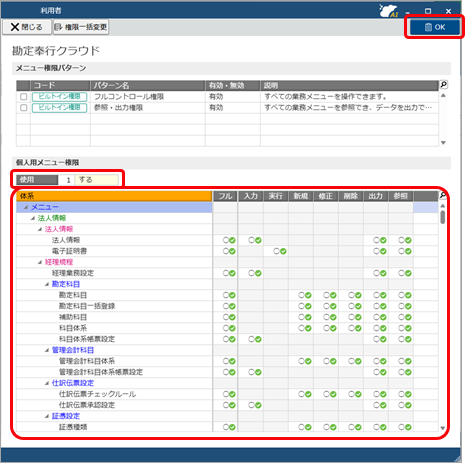The width and height of the screenshot is (465, 463).
Task: Click the search icon beside permission tree header
Action: pyautogui.click(x=443, y=195)
